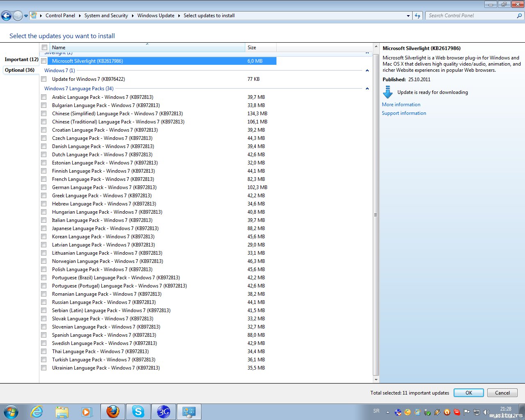Open the paint palette tray icon
This screenshot has width=525, height=420.
tap(407, 412)
